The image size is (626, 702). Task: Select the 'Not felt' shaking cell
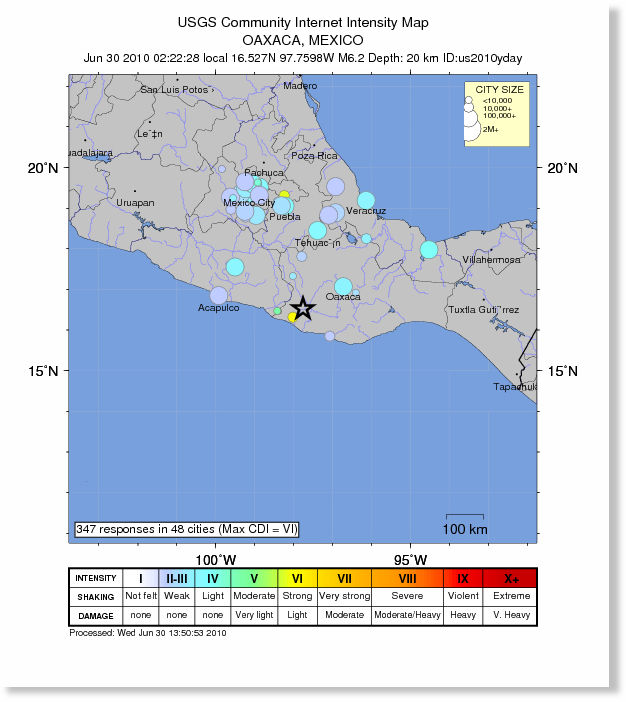(x=141, y=596)
